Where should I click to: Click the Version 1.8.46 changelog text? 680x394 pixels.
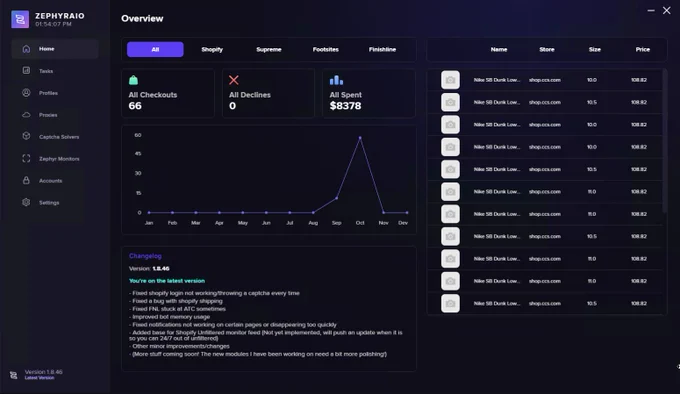tap(149, 268)
